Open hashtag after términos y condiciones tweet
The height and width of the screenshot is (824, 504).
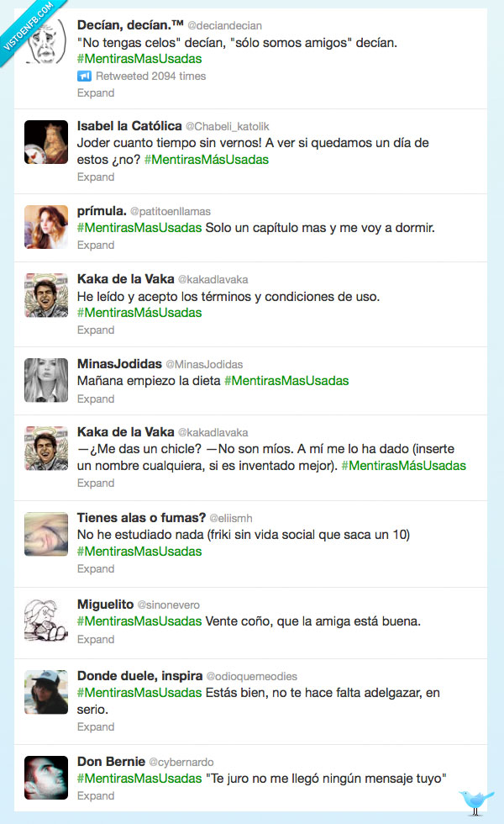click(x=139, y=313)
